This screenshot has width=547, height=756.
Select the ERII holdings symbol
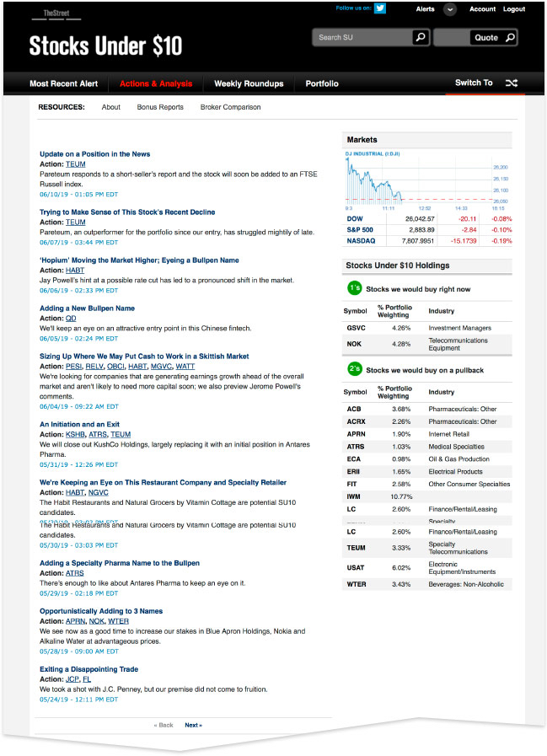point(353,471)
